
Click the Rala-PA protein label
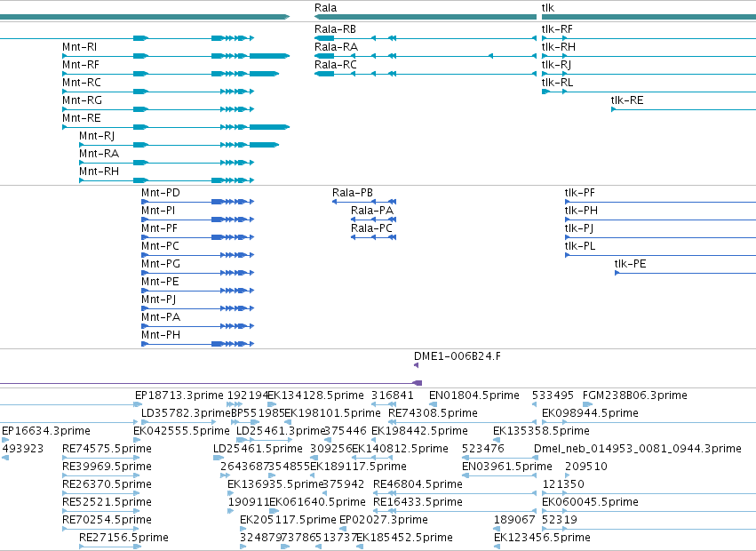click(x=372, y=211)
